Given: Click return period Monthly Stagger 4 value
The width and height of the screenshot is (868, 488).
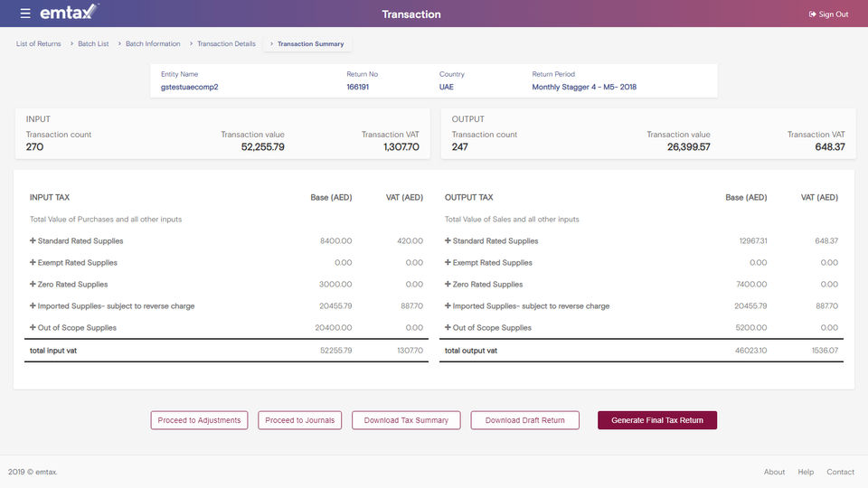Looking at the screenshot, I should 584,87.
